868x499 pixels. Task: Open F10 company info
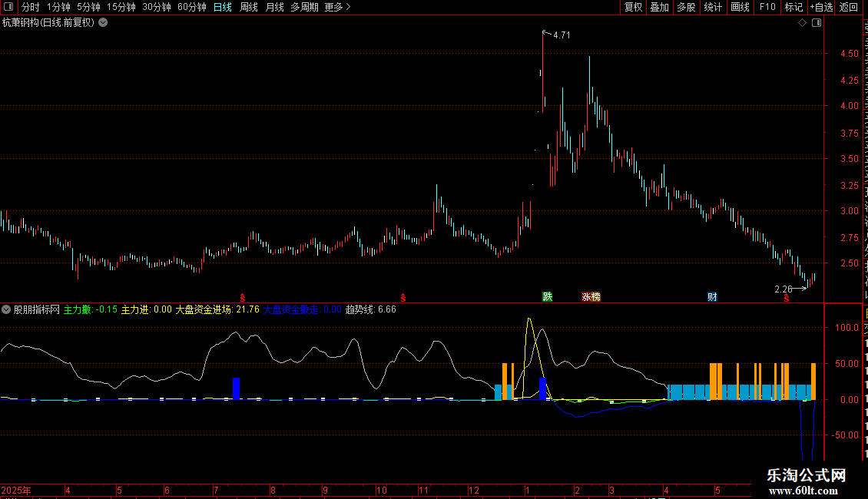[x=767, y=7]
